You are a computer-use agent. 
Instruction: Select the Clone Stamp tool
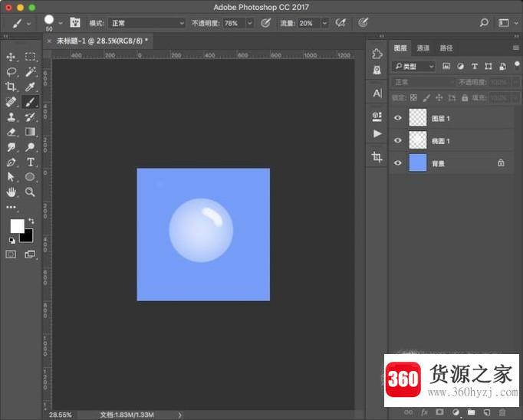11,116
